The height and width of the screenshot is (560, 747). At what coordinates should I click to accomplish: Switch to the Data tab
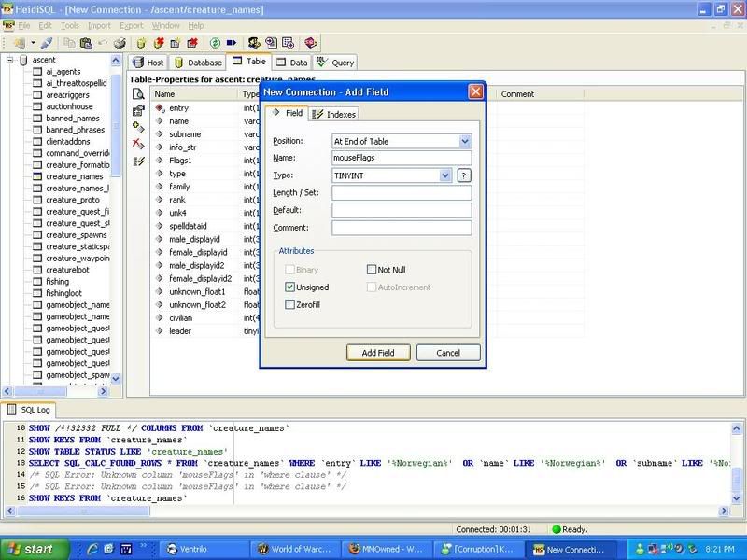(x=292, y=63)
